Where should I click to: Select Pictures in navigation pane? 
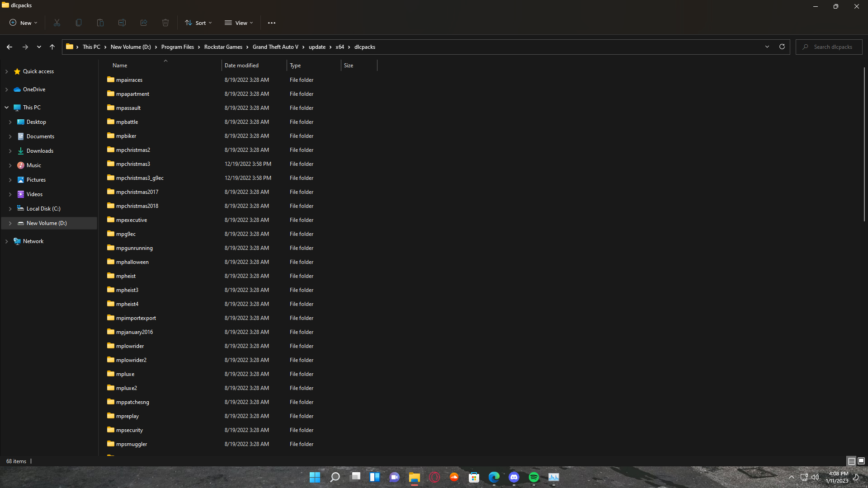click(x=36, y=180)
